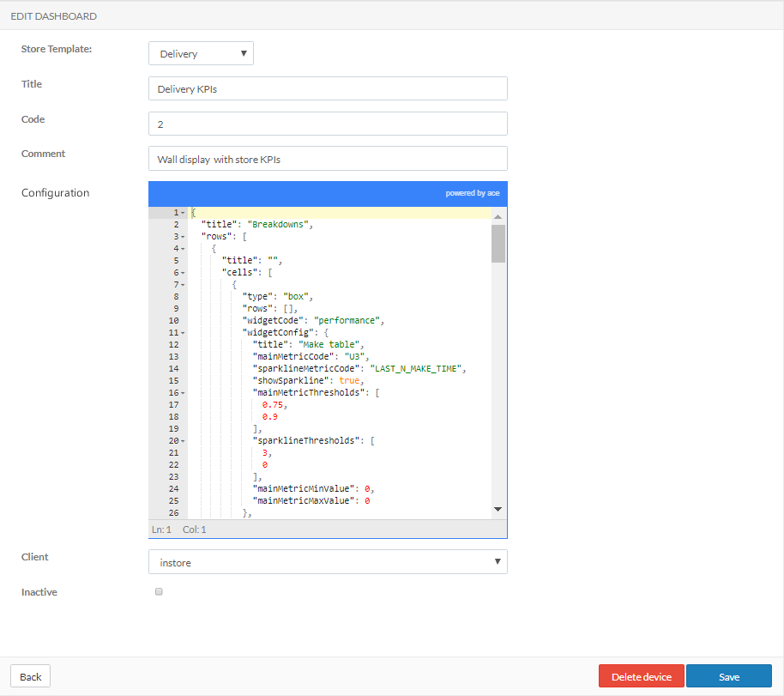Collapse the "rows" array at line 3
The image size is (784, 696).
[183, 237]
